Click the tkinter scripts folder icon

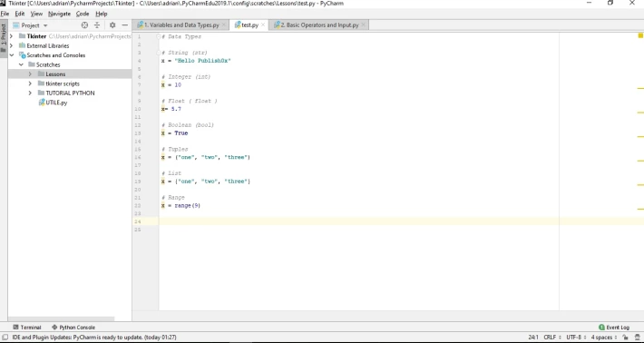41,83
